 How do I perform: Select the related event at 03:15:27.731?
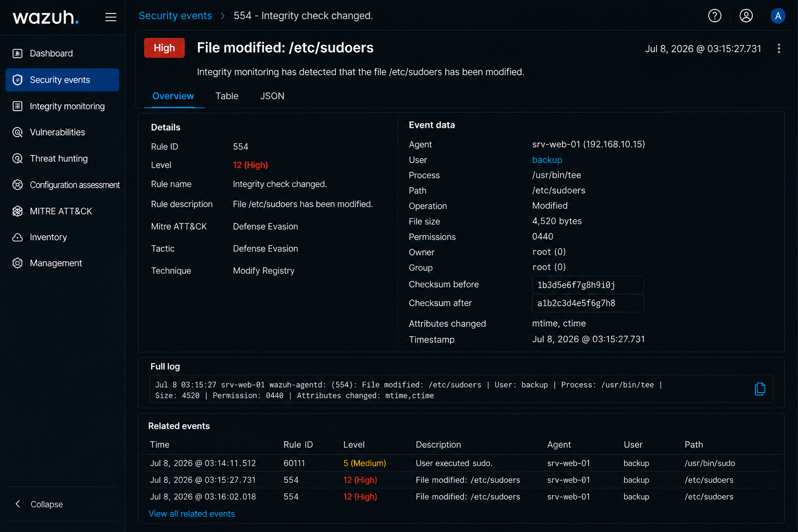click(461, 480)
